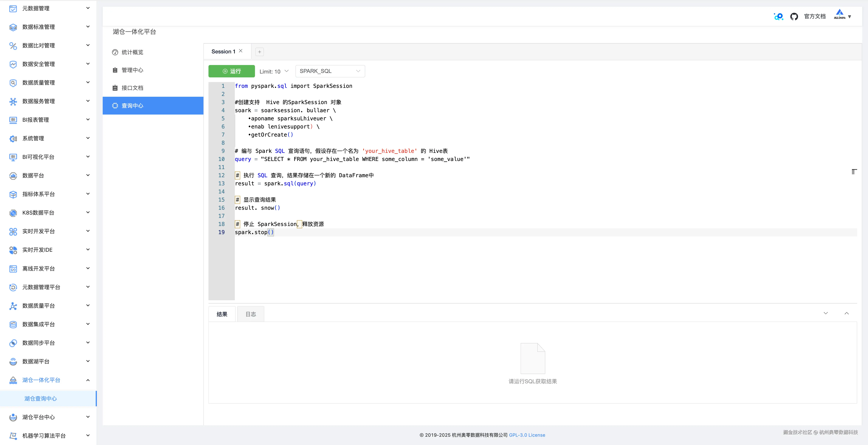Open the GPL-3.0 License link

(527, 435)
